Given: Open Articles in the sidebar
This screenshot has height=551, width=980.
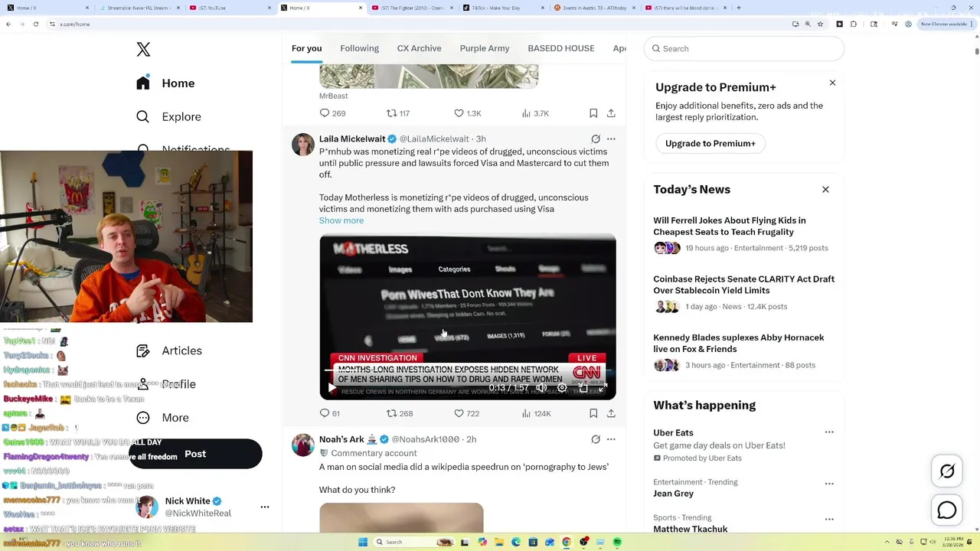Looking at the screenshot, I should [169, 350].
